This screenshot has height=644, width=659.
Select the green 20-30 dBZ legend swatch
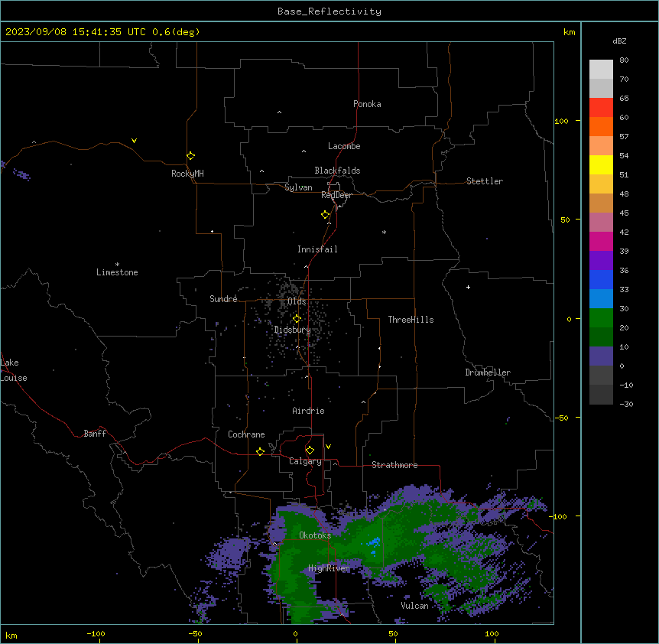601,318
